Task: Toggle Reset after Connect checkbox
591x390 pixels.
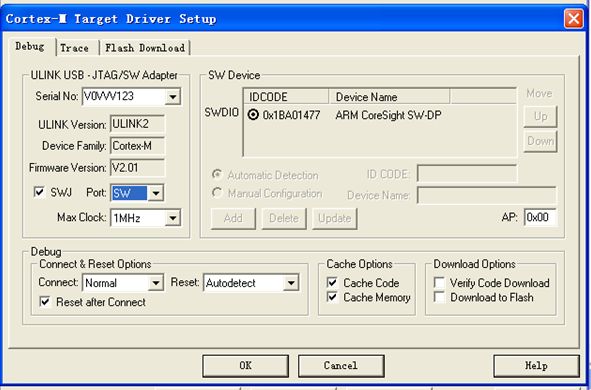Action: coord(45,301)
